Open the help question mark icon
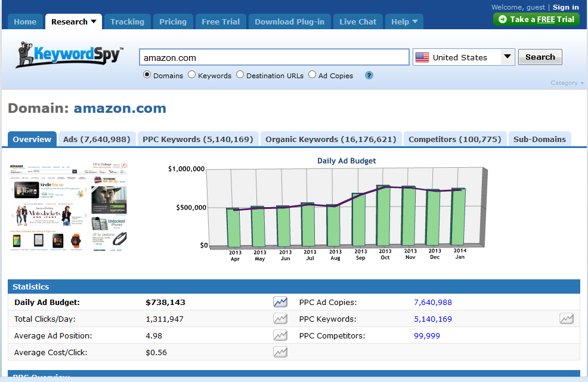 click(x=369, y=75)
